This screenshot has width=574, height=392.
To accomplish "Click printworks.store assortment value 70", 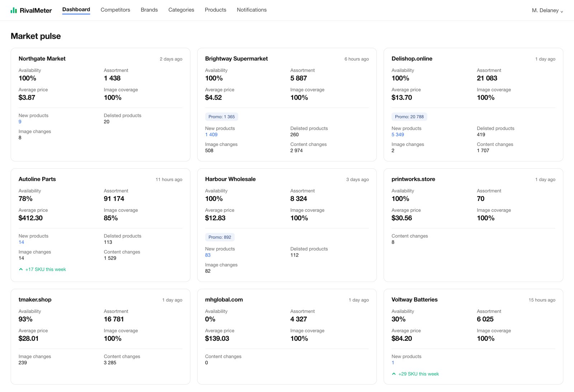I will coord(481,199).
